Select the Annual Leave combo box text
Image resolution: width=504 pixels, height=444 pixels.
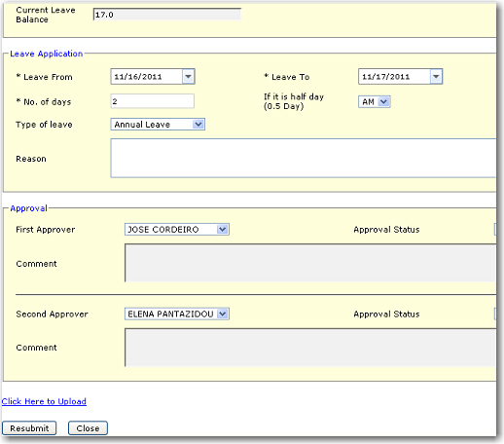[142, 125]
